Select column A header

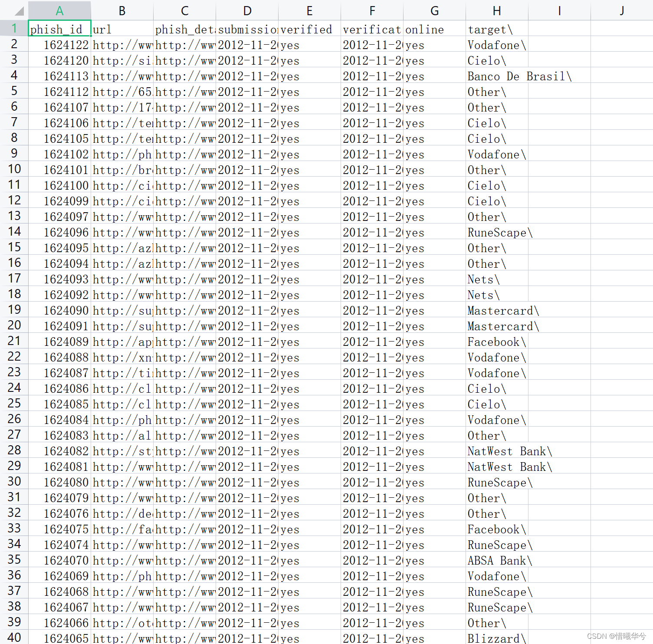[x=59, y=10]
